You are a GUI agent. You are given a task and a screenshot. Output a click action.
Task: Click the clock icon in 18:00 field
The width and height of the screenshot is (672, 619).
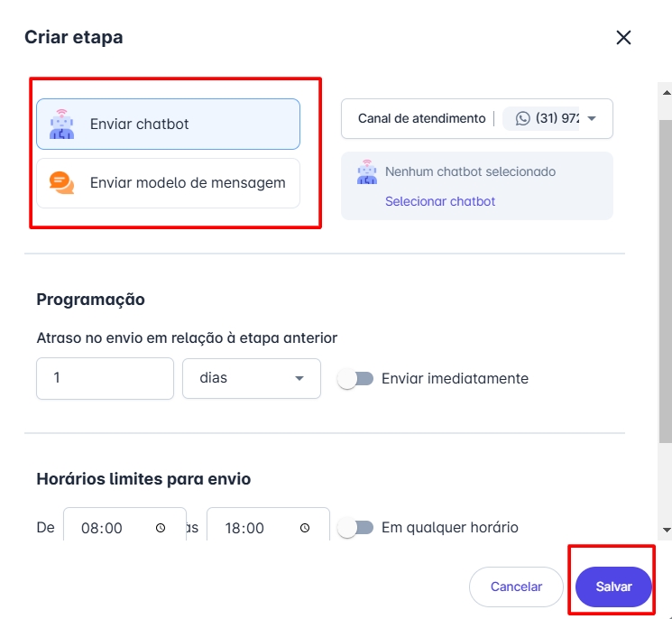(305, 528)
